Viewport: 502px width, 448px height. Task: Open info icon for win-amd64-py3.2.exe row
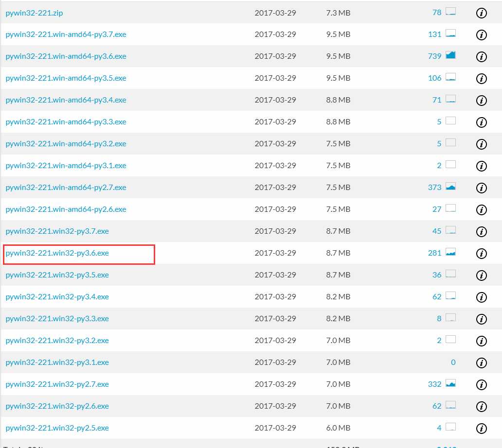(482, 144)
